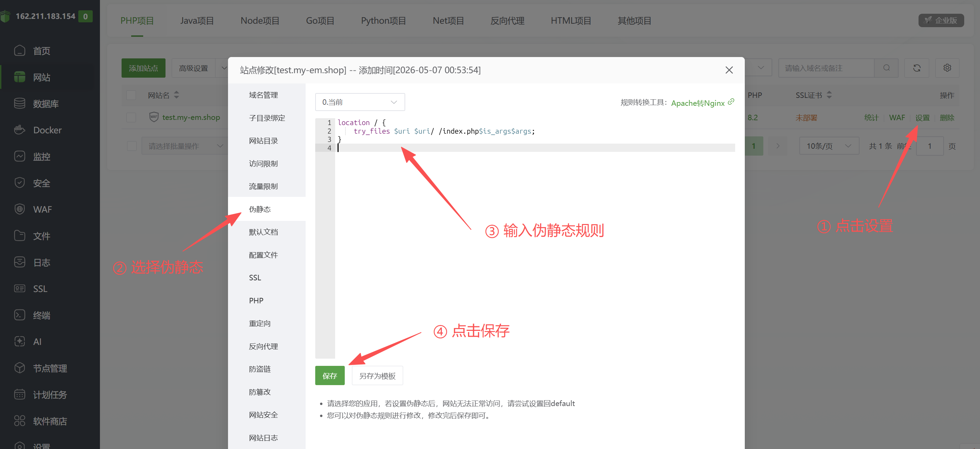Click the domain search input field
980x449 pixels.
tap(826, 68)
